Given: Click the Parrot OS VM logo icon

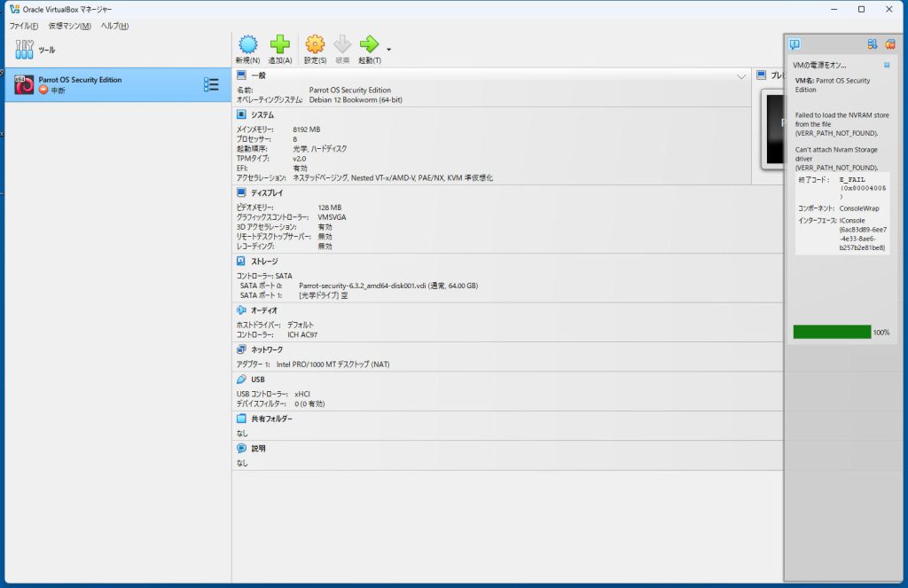Looking at the screenshot, I should click(x=24, y=84).
